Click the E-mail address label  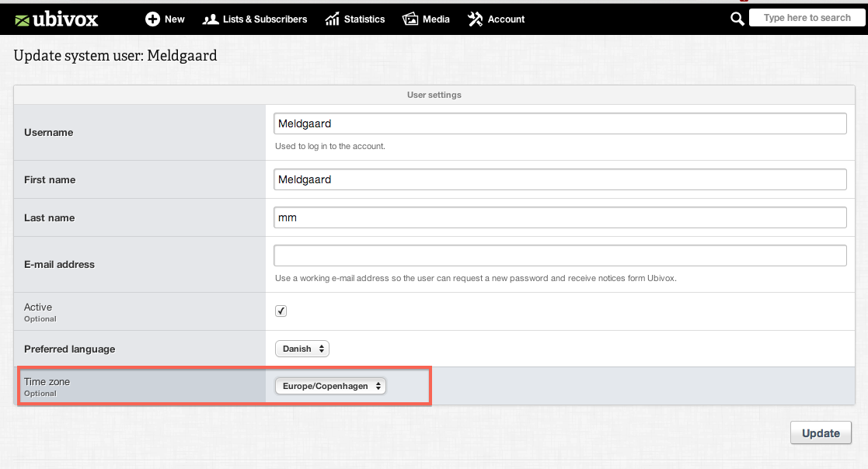pos(59,264)
